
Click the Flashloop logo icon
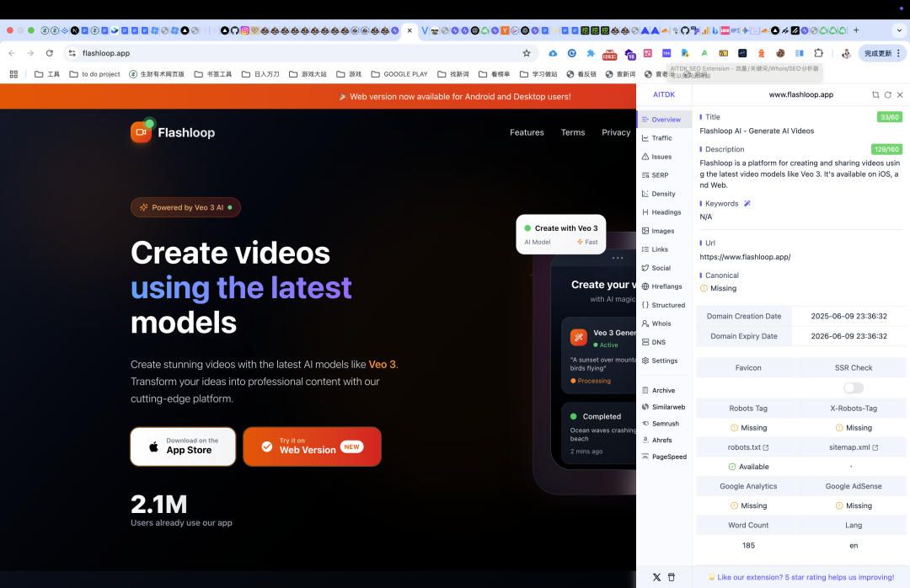[141, 131]
